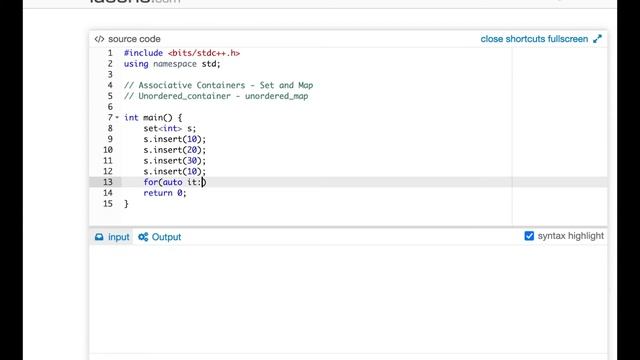This screenshot has width=640, height=360.
Task: Click the 's.insert(20);' line
Action: [x=175, y=150]
